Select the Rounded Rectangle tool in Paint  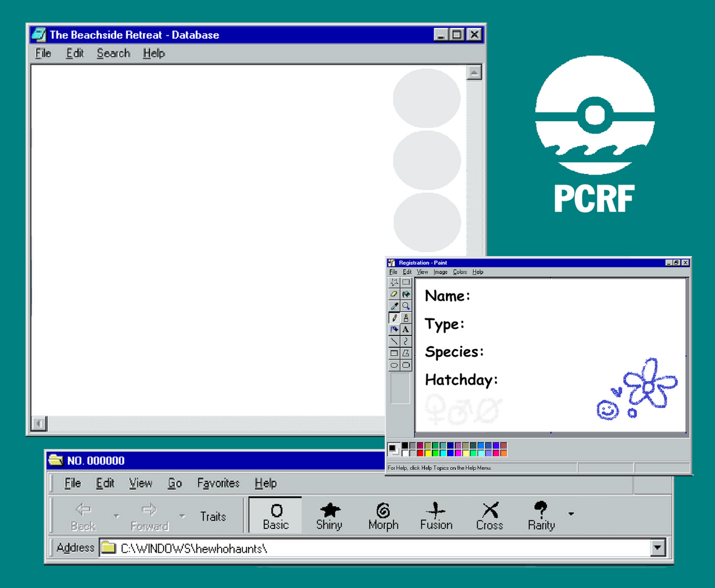[x=406, y=365]
